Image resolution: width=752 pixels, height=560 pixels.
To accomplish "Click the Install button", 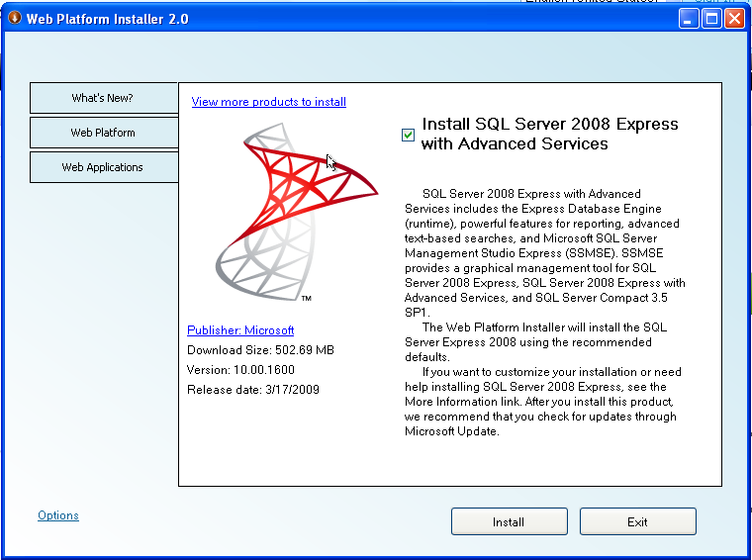I will pos(510,521).
